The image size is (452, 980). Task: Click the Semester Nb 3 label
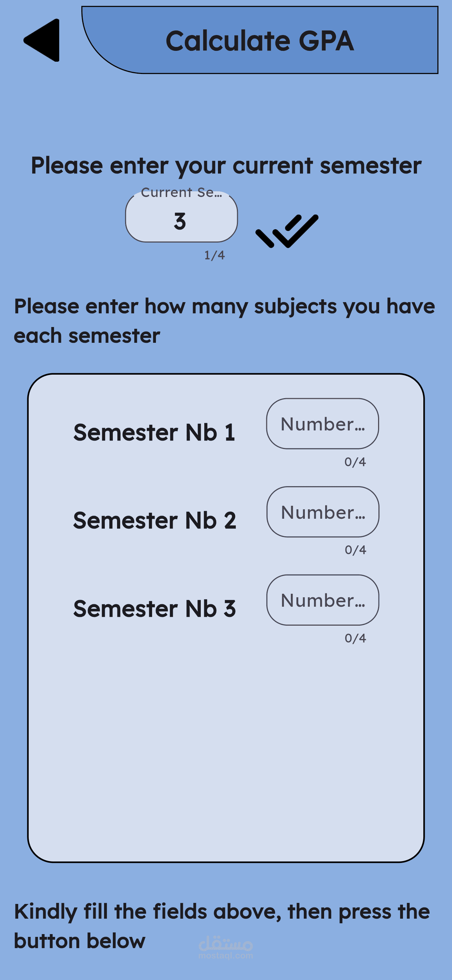tap(155, 609)
